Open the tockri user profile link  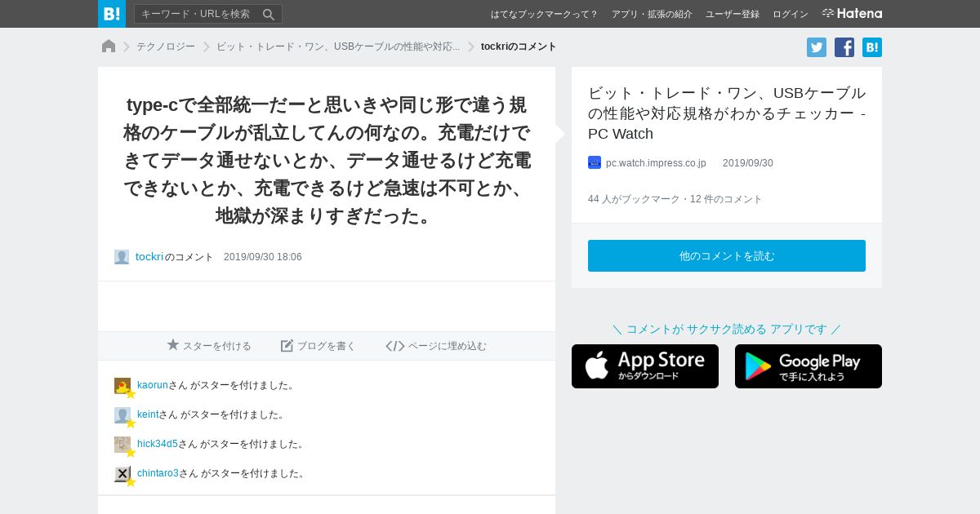point(149,257)
